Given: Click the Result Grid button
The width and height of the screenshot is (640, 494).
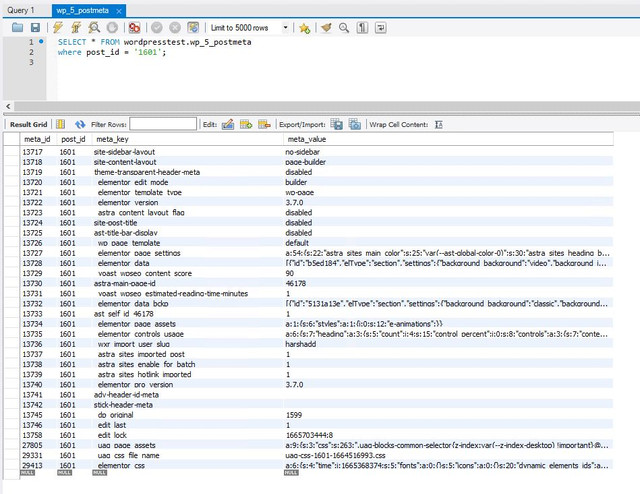Looking at the screenshot, I should tap(29, 125).
